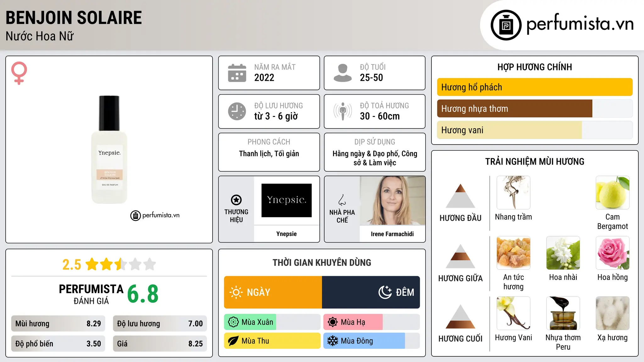
Task: Click the middle-note pyramid above Hương Giữa
Action: 460,256
